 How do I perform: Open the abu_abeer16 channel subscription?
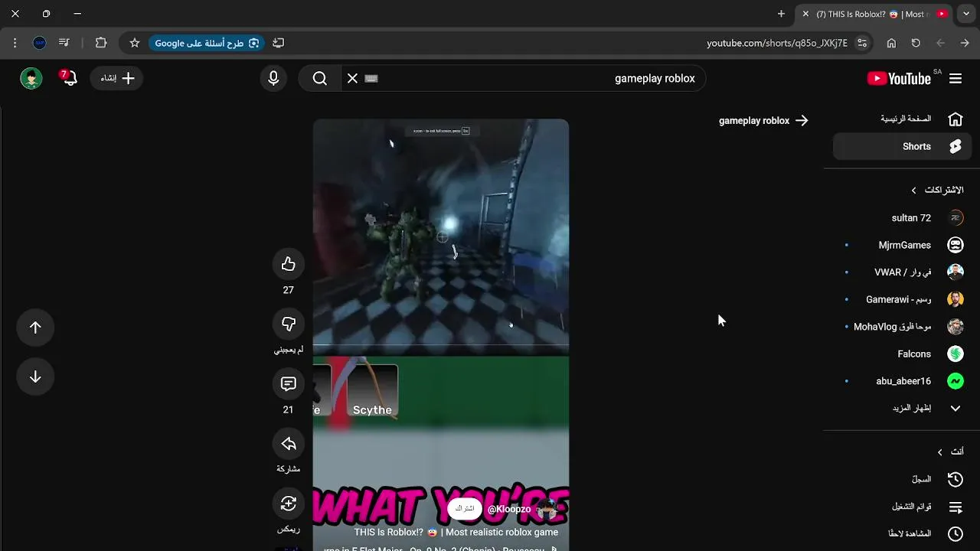click(x=902, y=381)
